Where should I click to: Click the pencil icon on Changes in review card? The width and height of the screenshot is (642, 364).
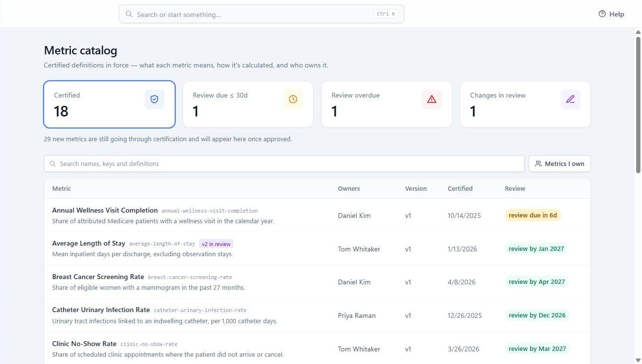pos(571,99)
